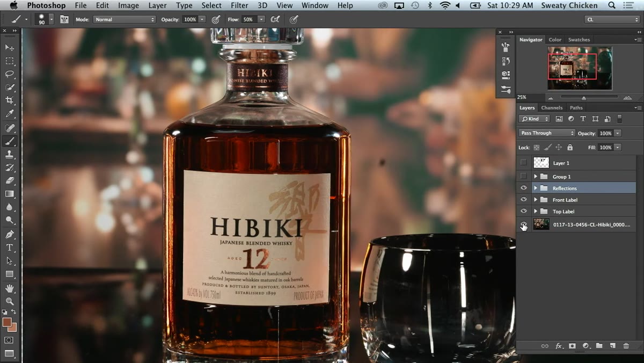Toggle visibility of the Hibiki image layer
644x363 pixels.
[524, 224]
